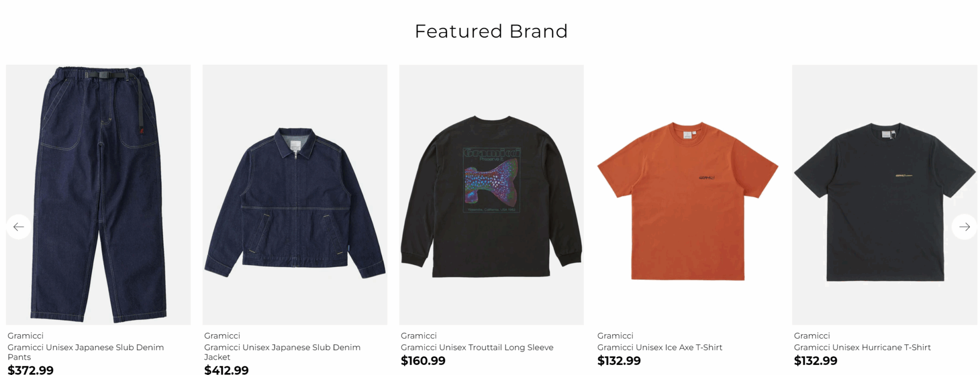This screenshot has height=375, width=980.
Task: Click the next arrow on carousel
Action: [x=964, y=227]
